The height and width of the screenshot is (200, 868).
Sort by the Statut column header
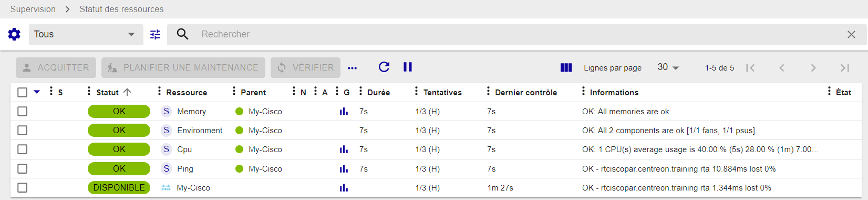tap(107, 92)
